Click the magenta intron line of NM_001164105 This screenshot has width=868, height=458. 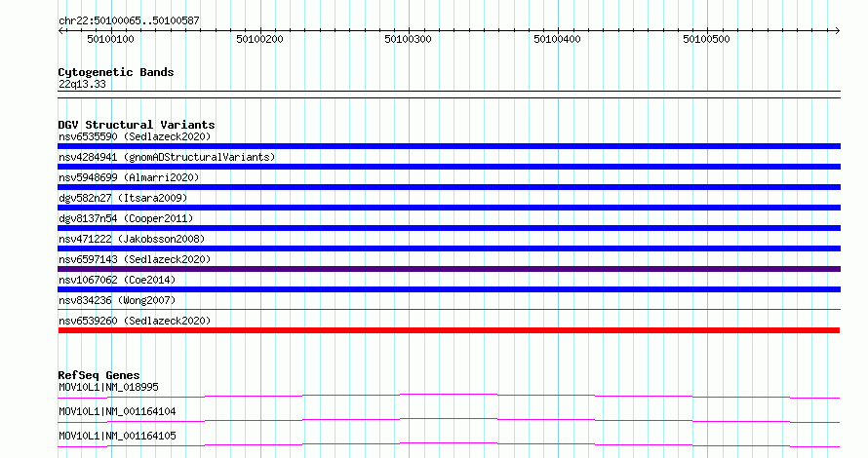coord(449,444)
